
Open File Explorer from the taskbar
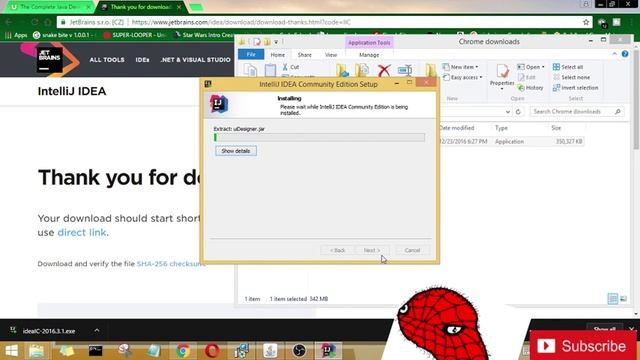pyautogui.click(x=37, y=351)
